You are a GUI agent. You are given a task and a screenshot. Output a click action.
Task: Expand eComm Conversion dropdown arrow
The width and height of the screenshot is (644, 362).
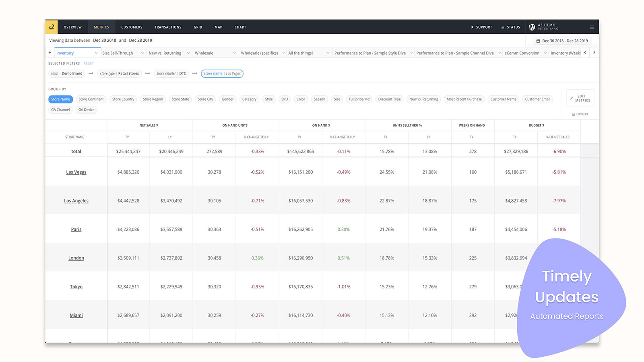[x=546, y=53]
